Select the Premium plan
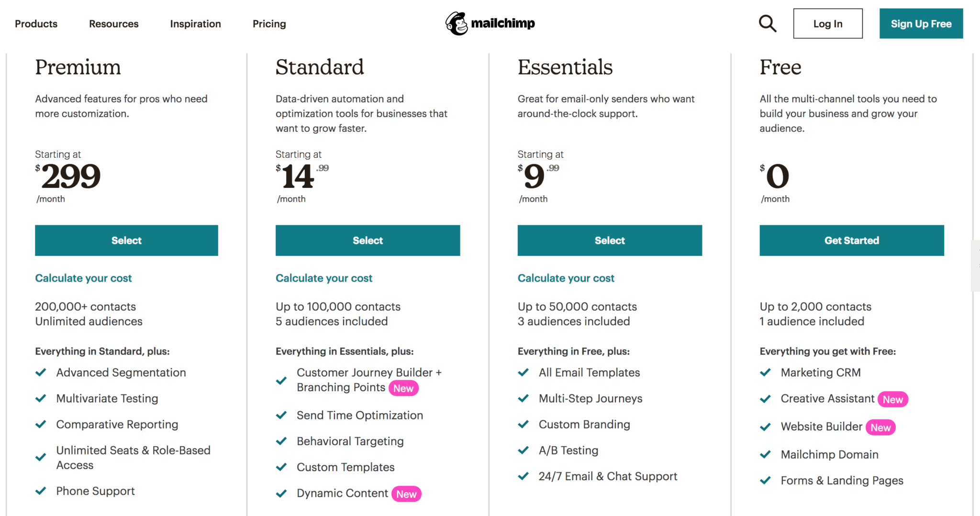 click(x=126, y=241)
